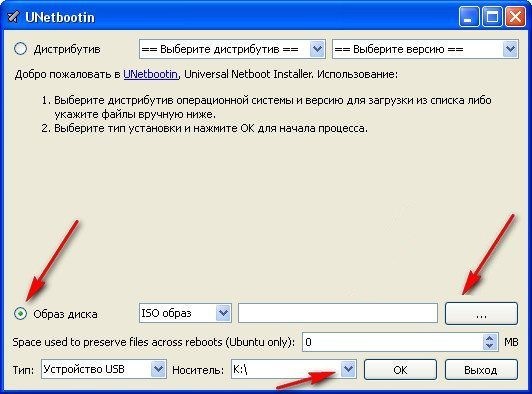Decrease persistent space with down arrow
The height and width of the screenshot is (394, 532).
point(490,346)
